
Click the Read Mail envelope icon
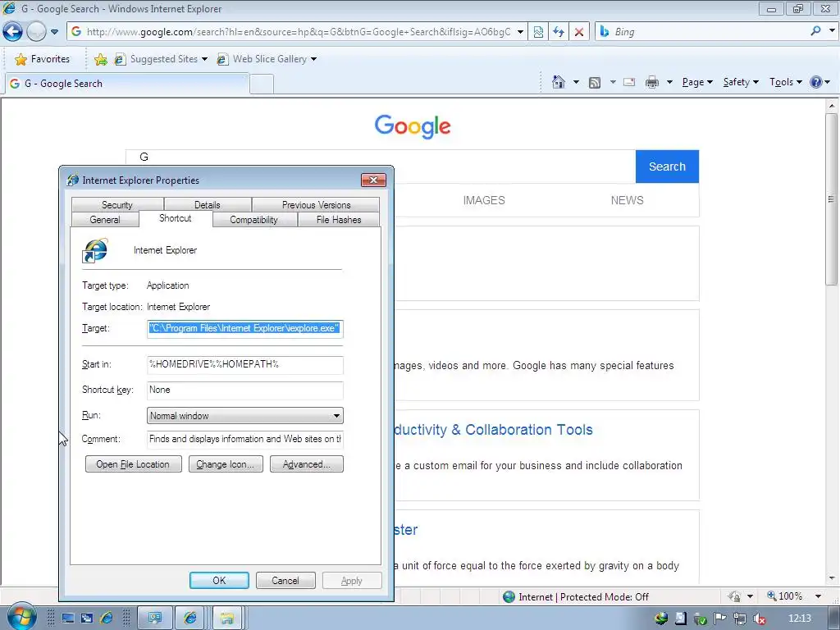coord(629,82)
